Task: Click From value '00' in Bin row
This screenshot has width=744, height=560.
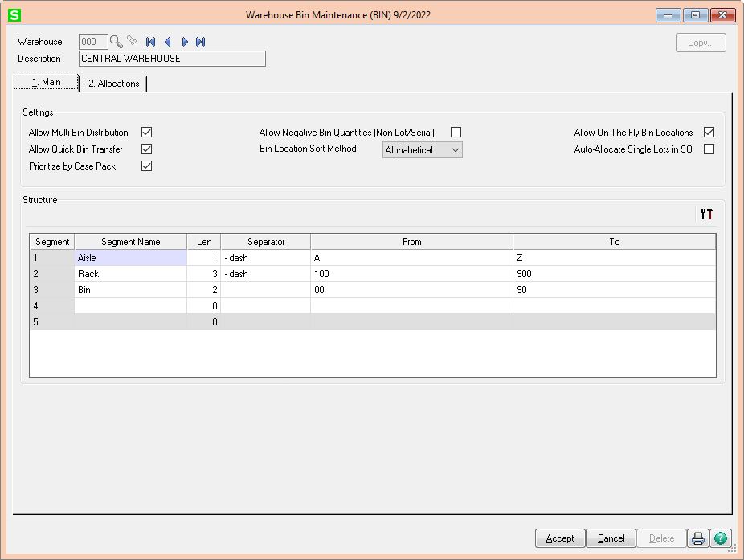Action: tap(412, 290)
